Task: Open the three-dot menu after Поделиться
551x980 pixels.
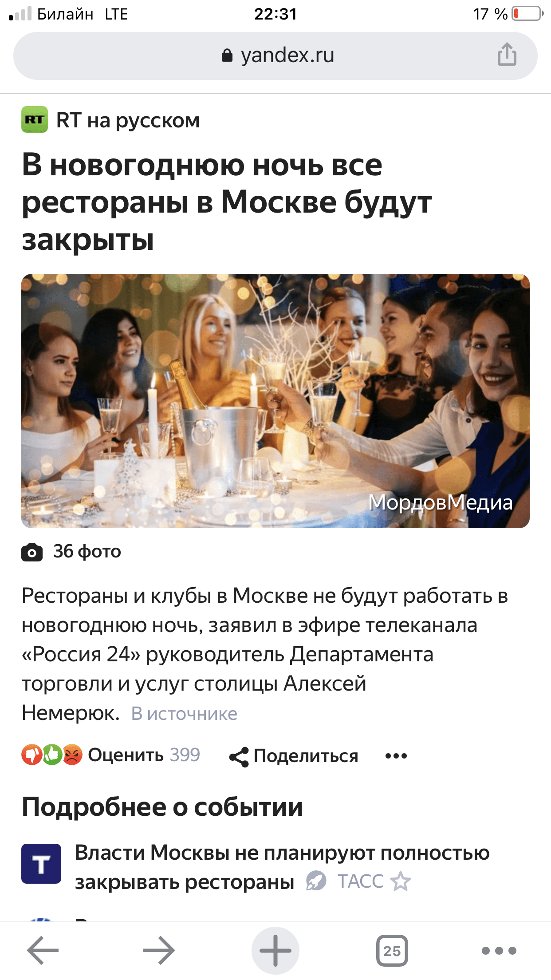Action: (396, 756)
